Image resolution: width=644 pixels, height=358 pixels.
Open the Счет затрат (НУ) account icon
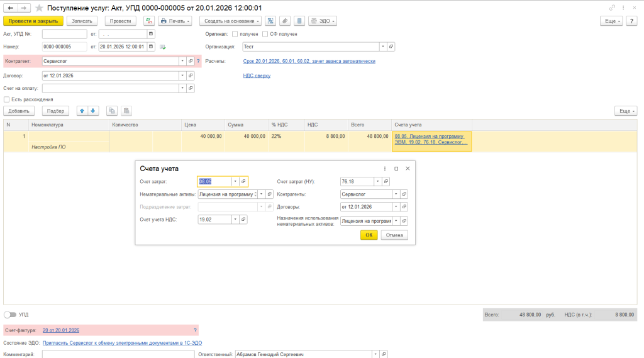click(386, 182)
